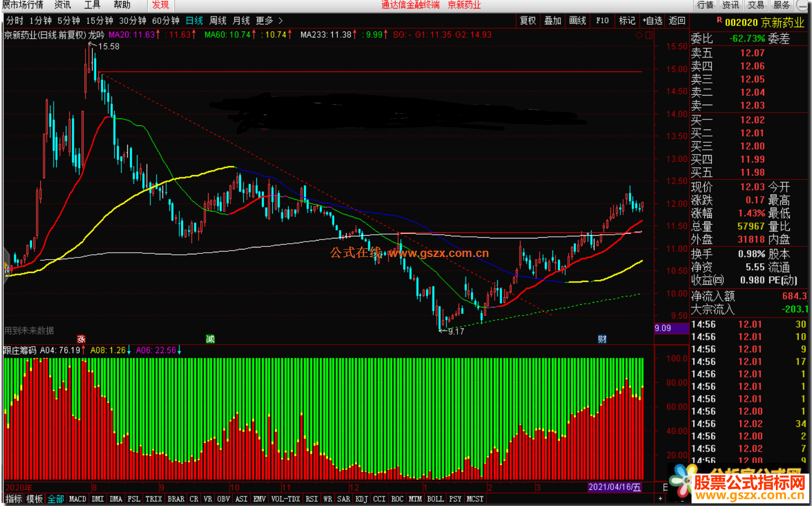Switch indicator to BOLL
Image resolution: width=812 pixels, height=506 pixels.
[435, 499]
